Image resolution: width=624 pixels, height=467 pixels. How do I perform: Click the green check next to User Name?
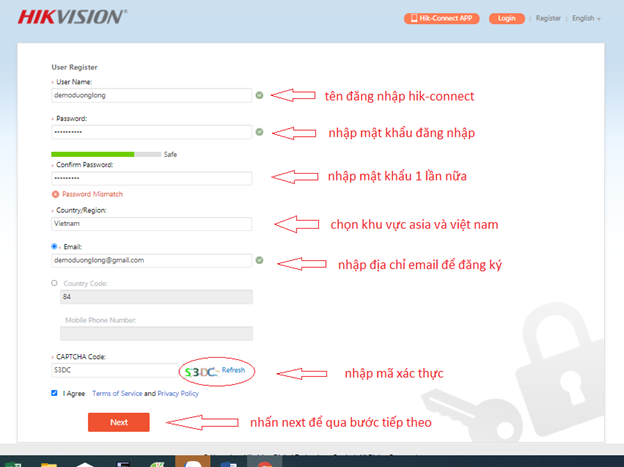[259, 95]
